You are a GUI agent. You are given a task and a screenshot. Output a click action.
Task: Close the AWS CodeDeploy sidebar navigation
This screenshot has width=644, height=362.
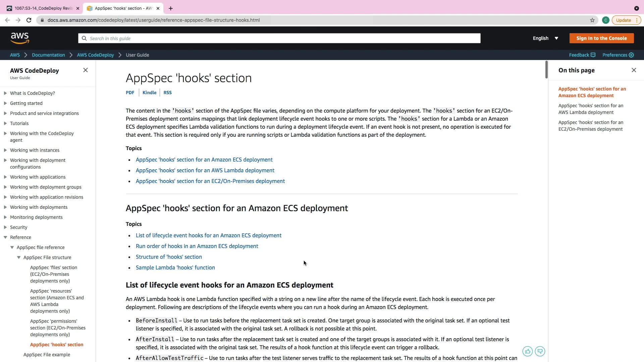(x=86, y=70)
